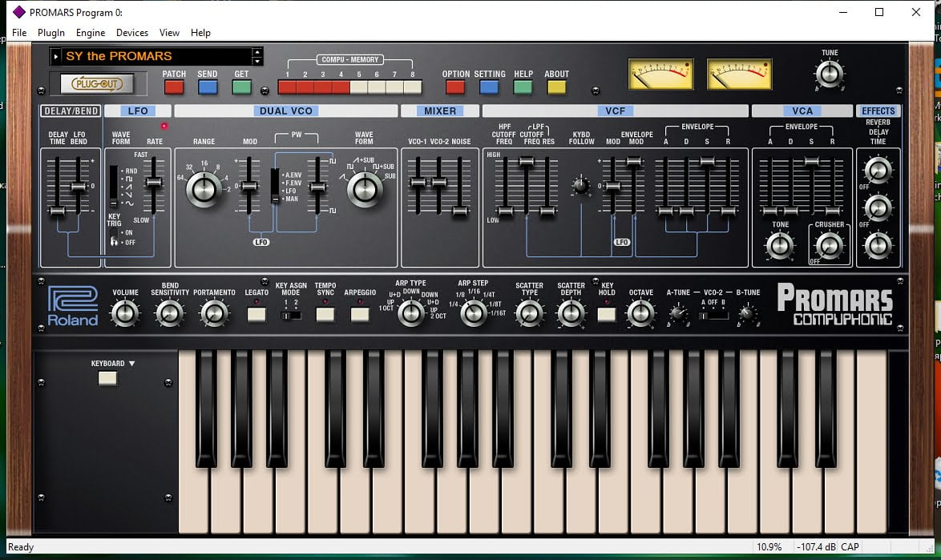941x560 pixels.
Task: Click the VCA TONE knob
Action: [x=780, y=245]
